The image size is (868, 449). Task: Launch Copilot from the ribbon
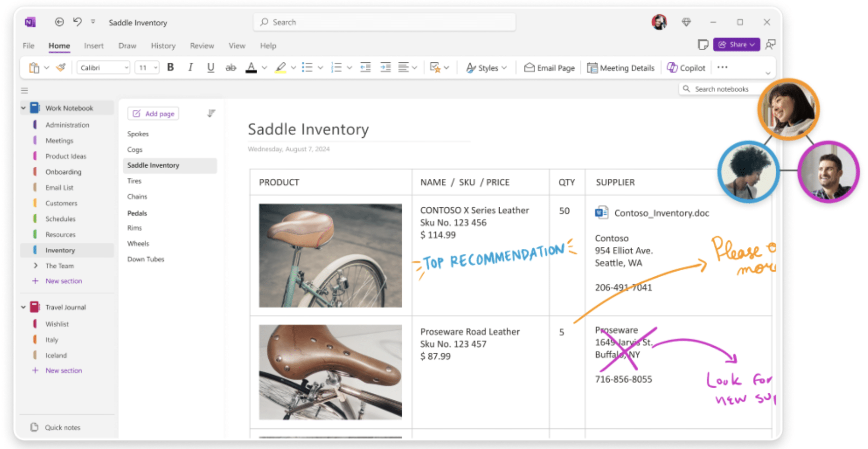click(x=686, y=68)
